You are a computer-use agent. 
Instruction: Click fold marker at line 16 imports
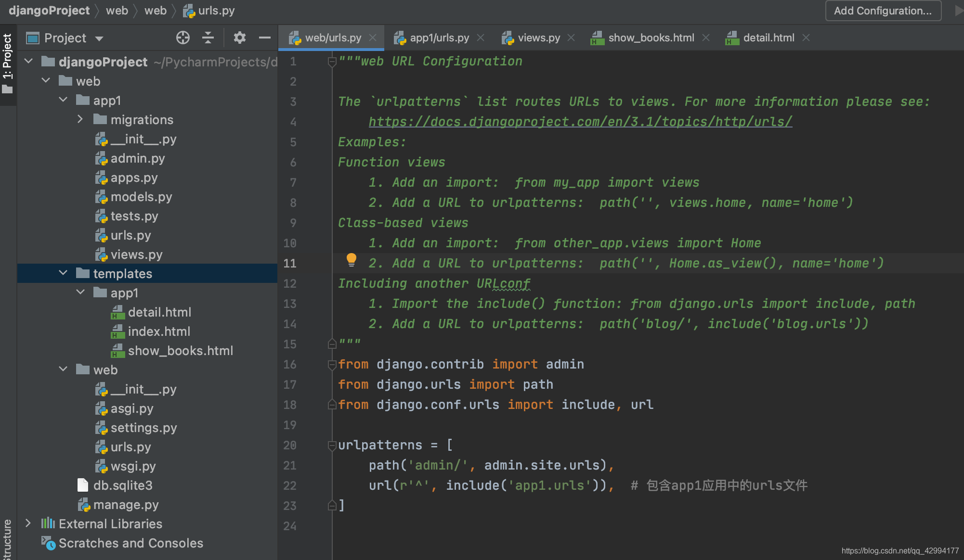pos(332,365)
